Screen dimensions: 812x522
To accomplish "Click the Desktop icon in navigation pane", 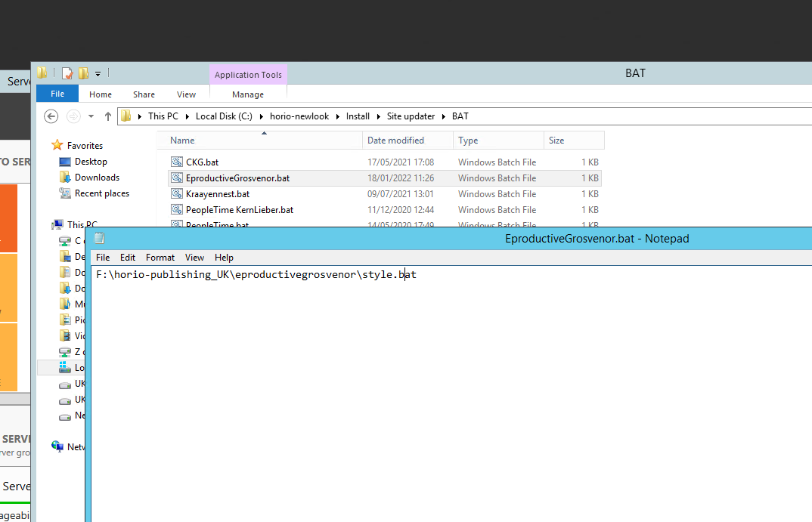I will click(x=65, y=162).
